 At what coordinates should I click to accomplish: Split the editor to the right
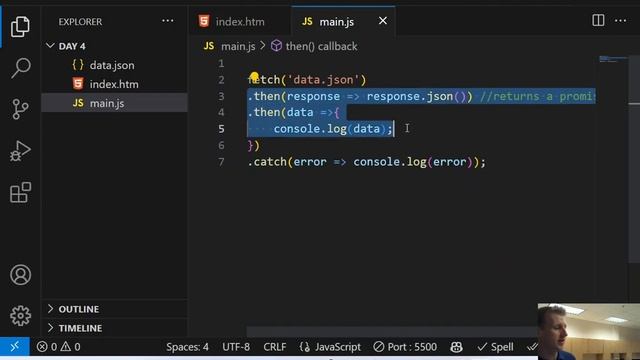[598, 20]
